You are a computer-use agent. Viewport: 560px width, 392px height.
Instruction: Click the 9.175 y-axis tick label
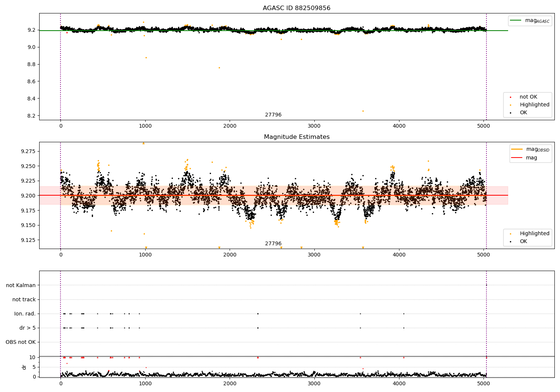coord(28,211)
